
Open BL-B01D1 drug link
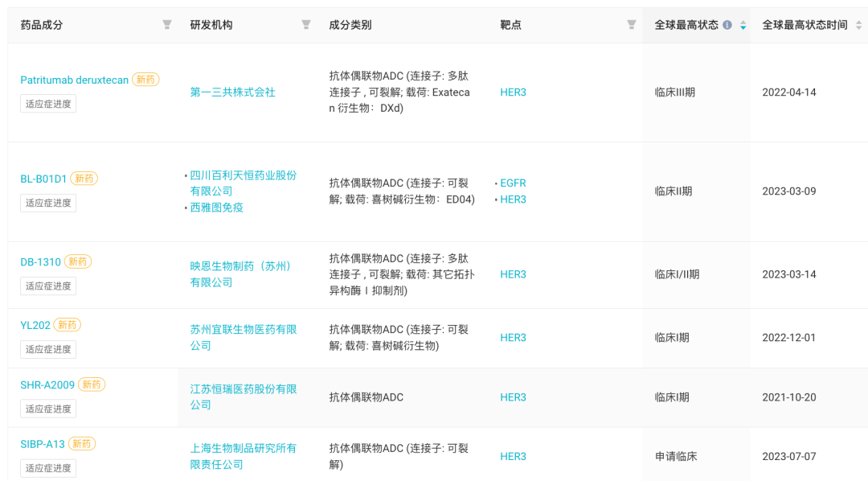[43, 179]
